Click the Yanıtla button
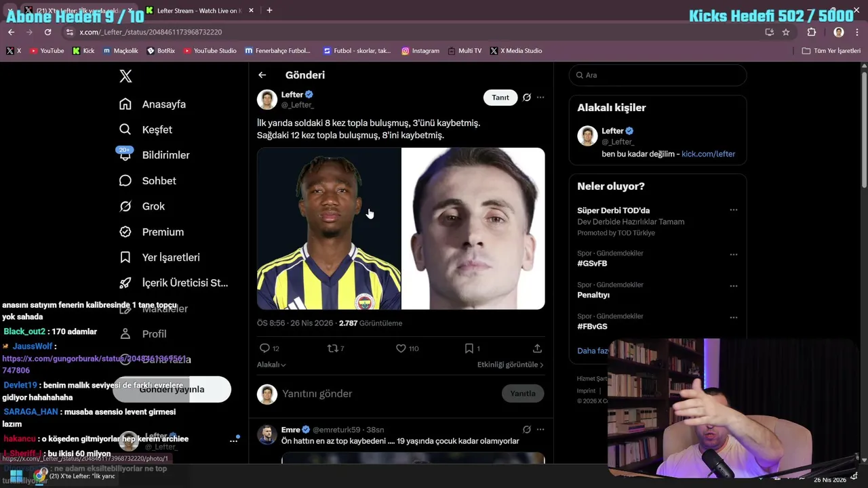868x488 pixels. pyautogui.click(x=523, y=394)
